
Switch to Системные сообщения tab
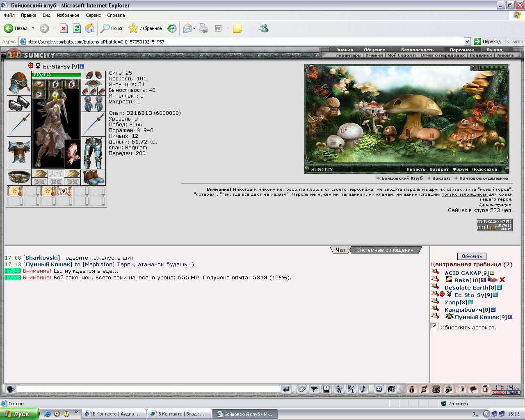tap(385, 250)
